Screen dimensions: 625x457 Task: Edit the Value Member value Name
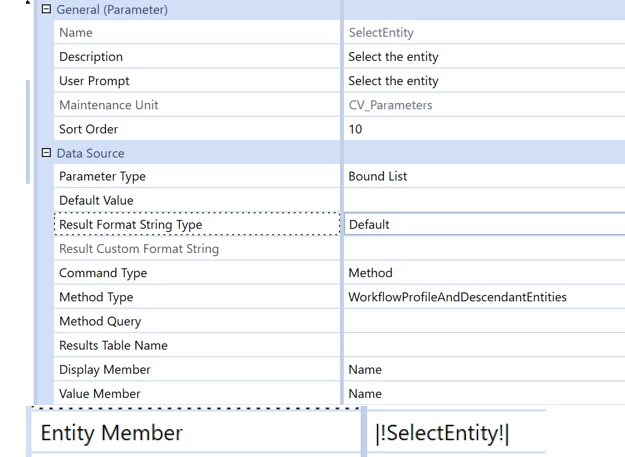coord(484,394)
